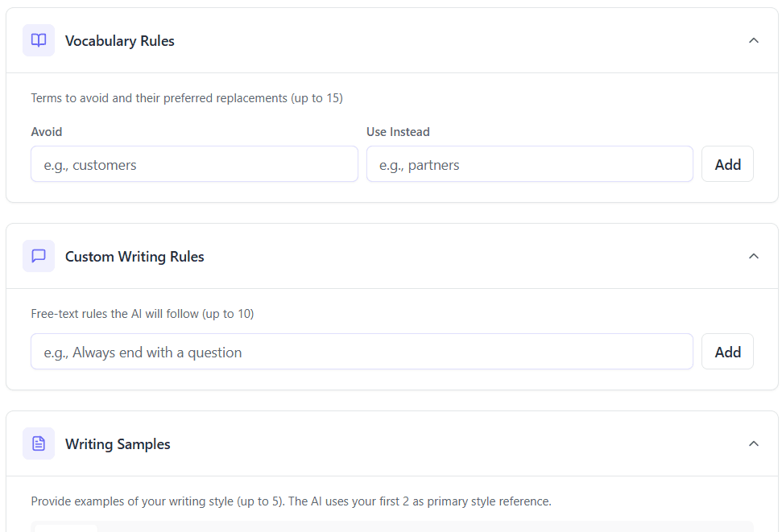
Task: Click the Custom Writing Rules speech-bubble icon
Action: [x=39, y=256]
